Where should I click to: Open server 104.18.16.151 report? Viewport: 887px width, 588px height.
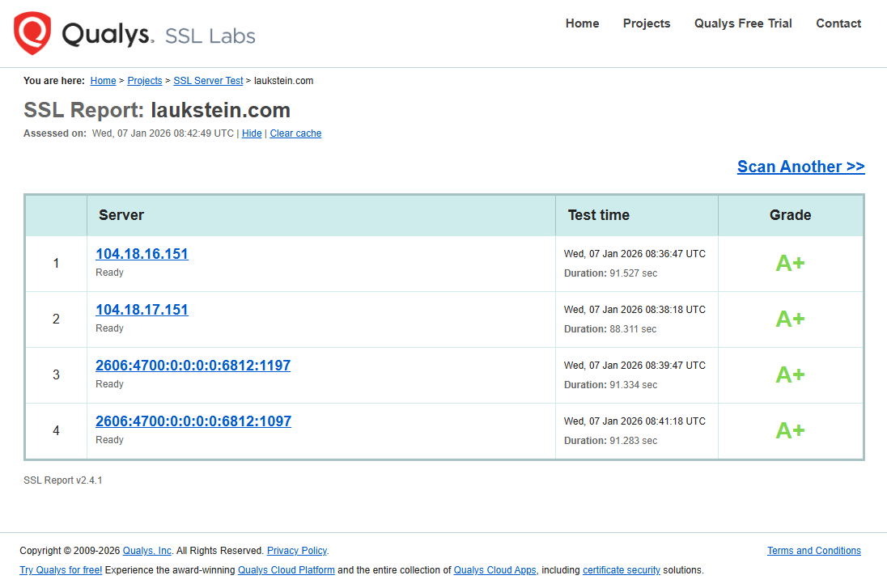click(x=142, y=254)
